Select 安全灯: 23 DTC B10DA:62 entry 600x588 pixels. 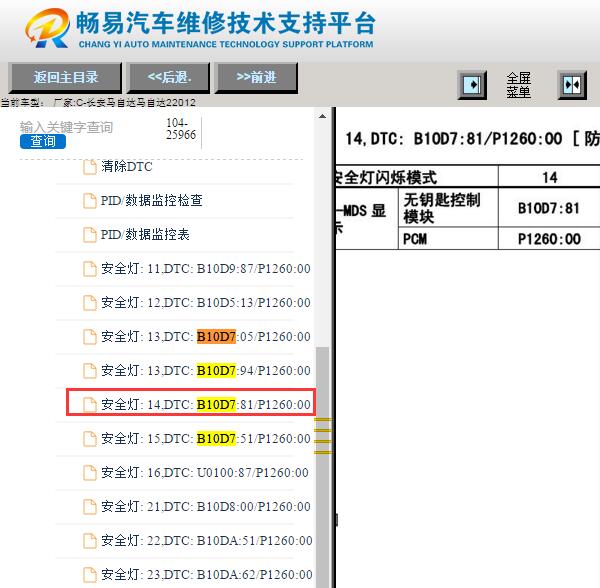[207, 574]
